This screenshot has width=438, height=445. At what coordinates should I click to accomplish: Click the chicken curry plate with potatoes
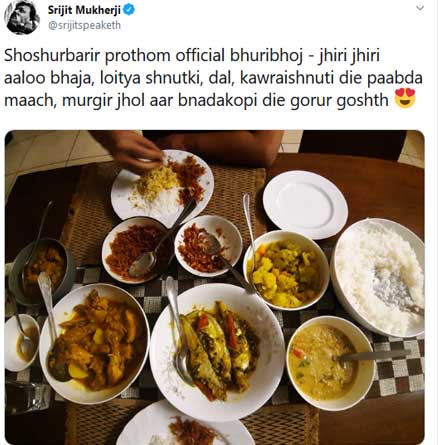(94, 343)
